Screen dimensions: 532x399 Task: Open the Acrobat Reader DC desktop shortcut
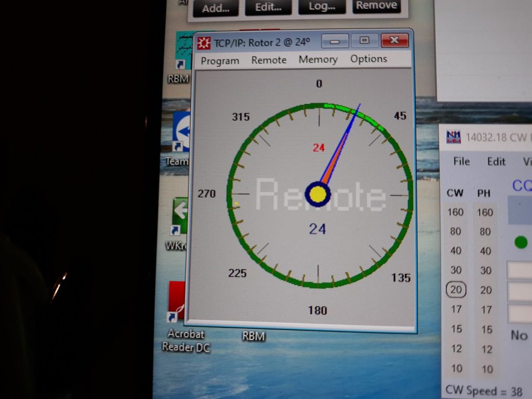[x=177, y=301]
